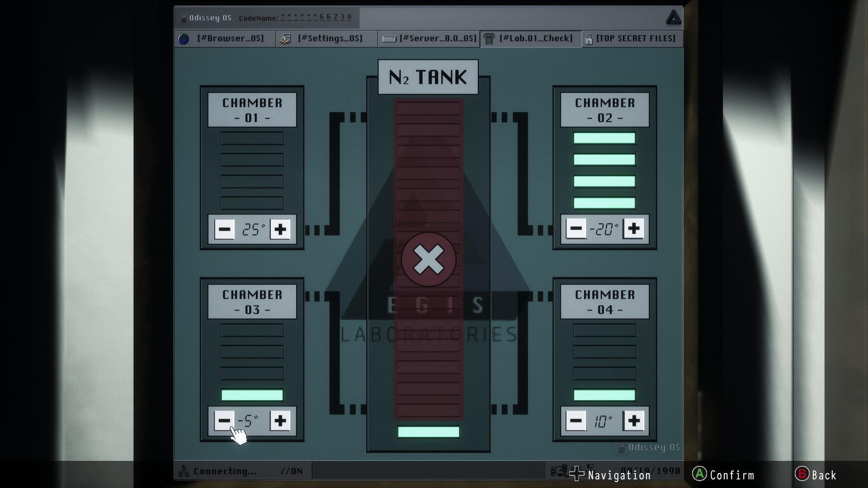The width and height of the screenshot is (868, 488).
Task: Increase Chamber 04 temperature with plus
Action: click(x=633, y=421)
